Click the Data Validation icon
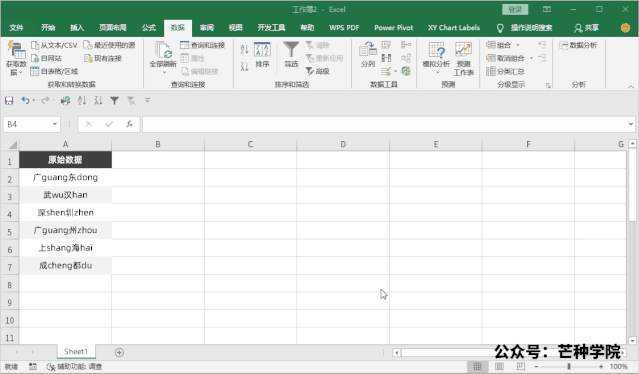Viewport: 639px width, 374px height. pyautogui.click(x=386, y=71)
